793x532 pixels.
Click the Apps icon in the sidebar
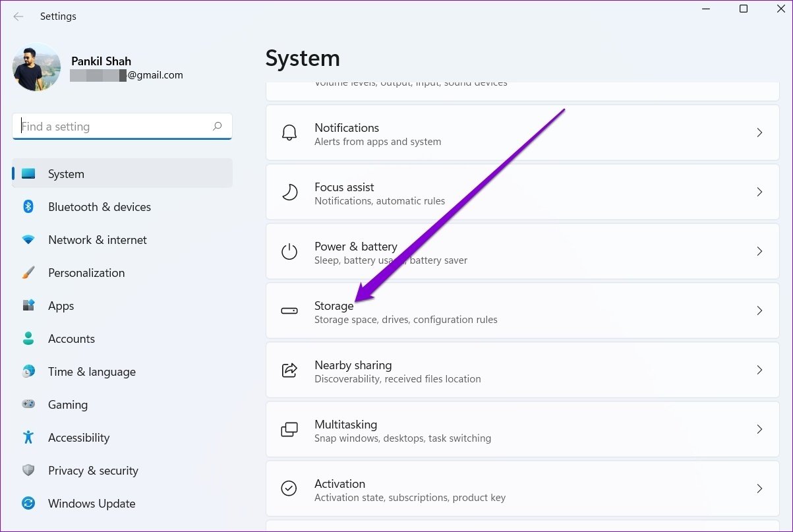28,306
